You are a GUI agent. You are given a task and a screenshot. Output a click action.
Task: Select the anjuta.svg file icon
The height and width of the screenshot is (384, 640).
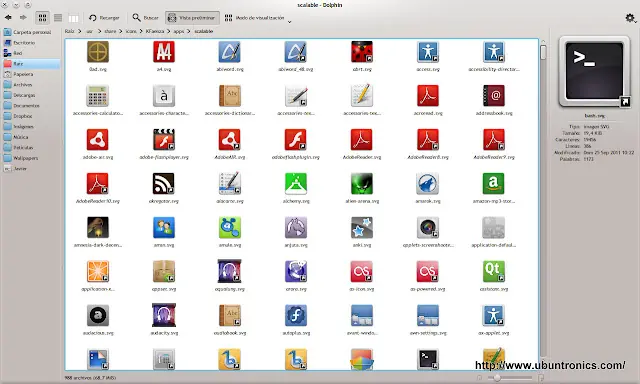(x=296, y=228)
